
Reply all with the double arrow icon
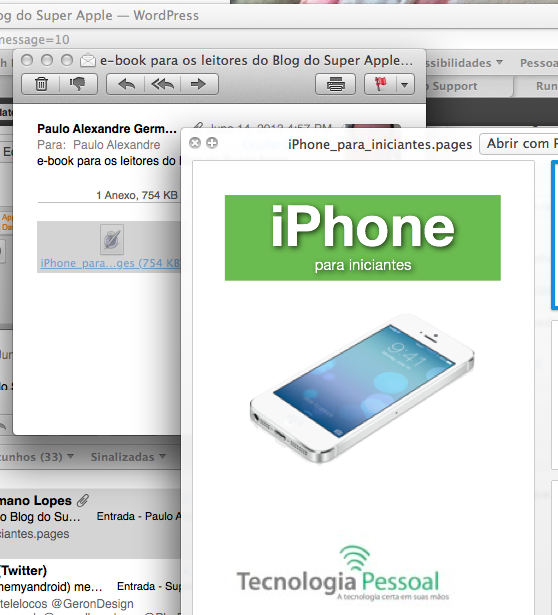(163, 84)
